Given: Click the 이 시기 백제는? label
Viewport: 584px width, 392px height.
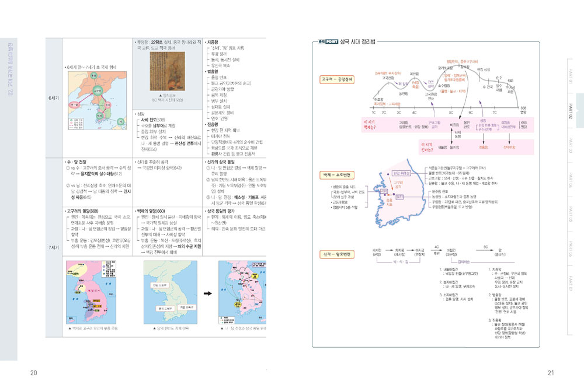Looking at the screenshot, I should 370,125.
